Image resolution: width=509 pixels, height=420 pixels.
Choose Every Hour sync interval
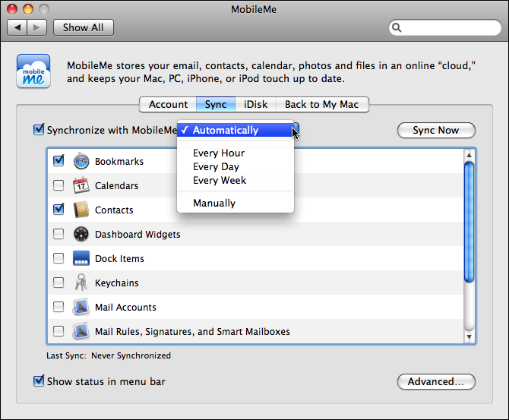pos(236,153)
